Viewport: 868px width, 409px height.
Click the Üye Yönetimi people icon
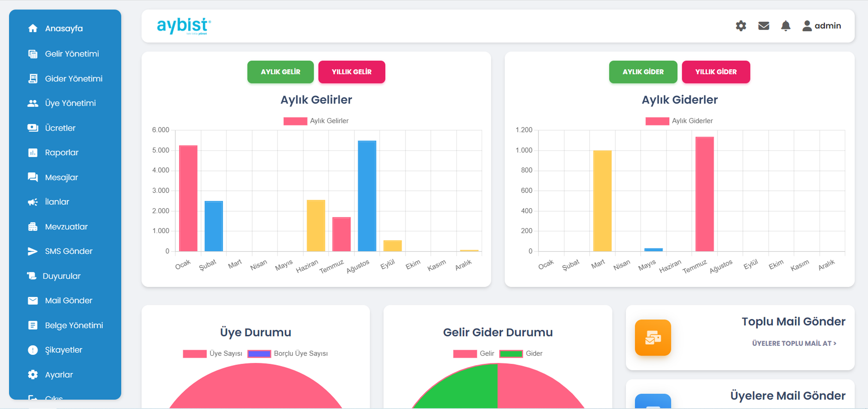[x=33, y=103]
